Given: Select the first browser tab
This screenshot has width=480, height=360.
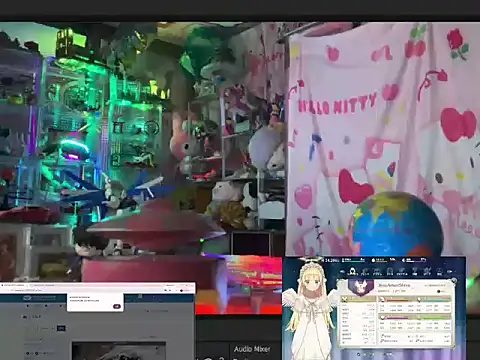Looking at the screenshot, I should (x=13, y=285).
